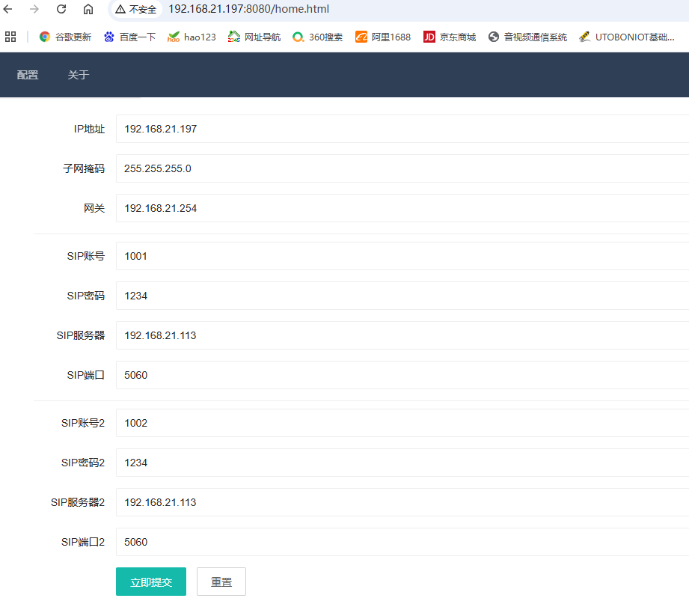Click the 不安全 site security warning
Screen dimensions: 689x616
[136, 10]
